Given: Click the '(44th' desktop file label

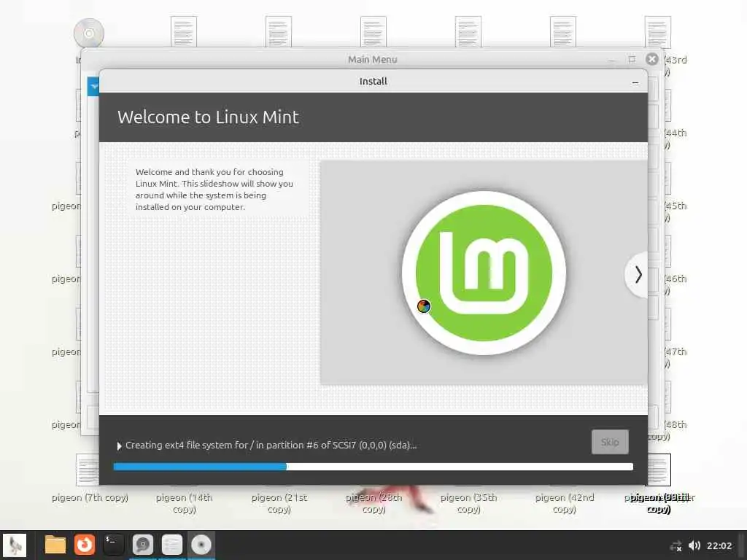Looking at the screenshot, I should pyautogui.click(x=676, y=133).
